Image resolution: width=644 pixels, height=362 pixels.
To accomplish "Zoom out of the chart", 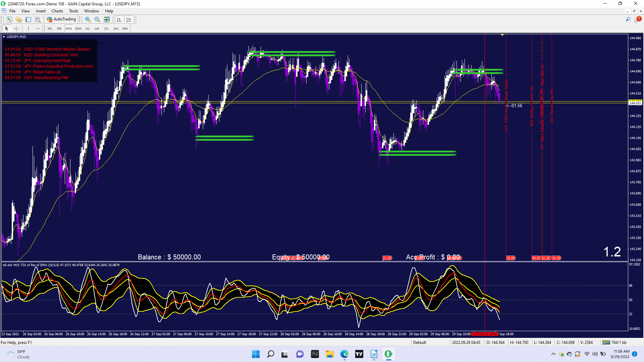I will coord(97,19).
